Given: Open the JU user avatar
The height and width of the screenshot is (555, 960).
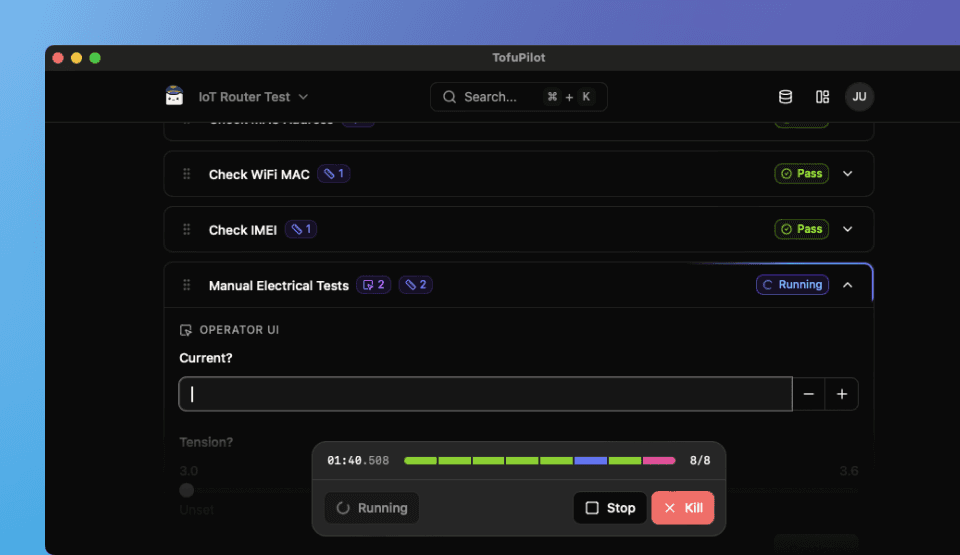Looking at the screenshot, I should click(859, 97).
